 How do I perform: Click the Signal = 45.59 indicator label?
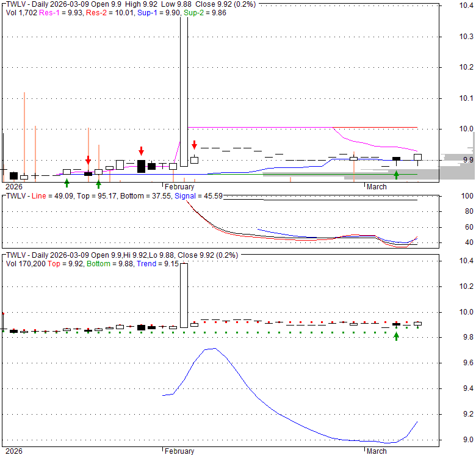pyautogui.click(x=198, y=196)
